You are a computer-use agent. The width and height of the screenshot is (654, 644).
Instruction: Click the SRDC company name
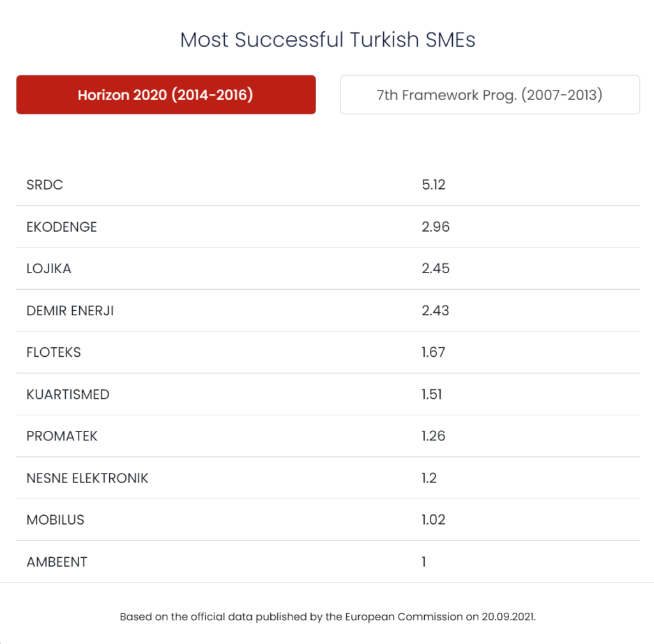45,184
